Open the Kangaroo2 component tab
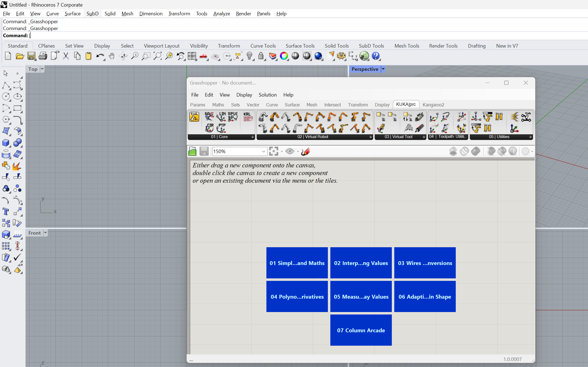This screenshot has width=588, height=367. point(433,105)
